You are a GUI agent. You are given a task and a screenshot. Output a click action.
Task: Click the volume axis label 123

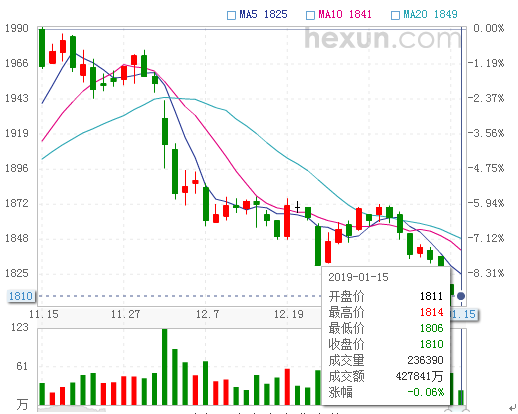tap(20, 327)
